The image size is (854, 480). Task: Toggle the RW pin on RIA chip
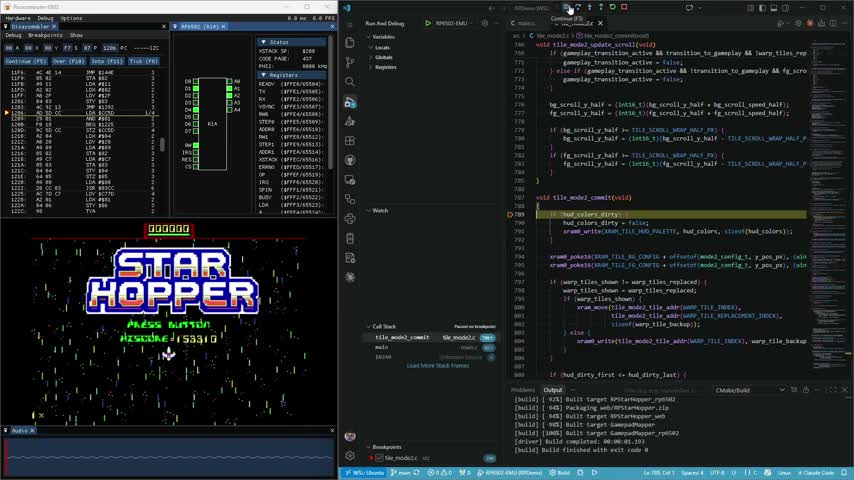point(196,145)
